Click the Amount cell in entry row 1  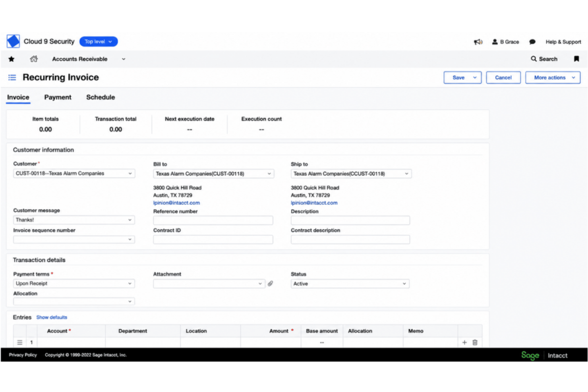click(x=271, y=342)
